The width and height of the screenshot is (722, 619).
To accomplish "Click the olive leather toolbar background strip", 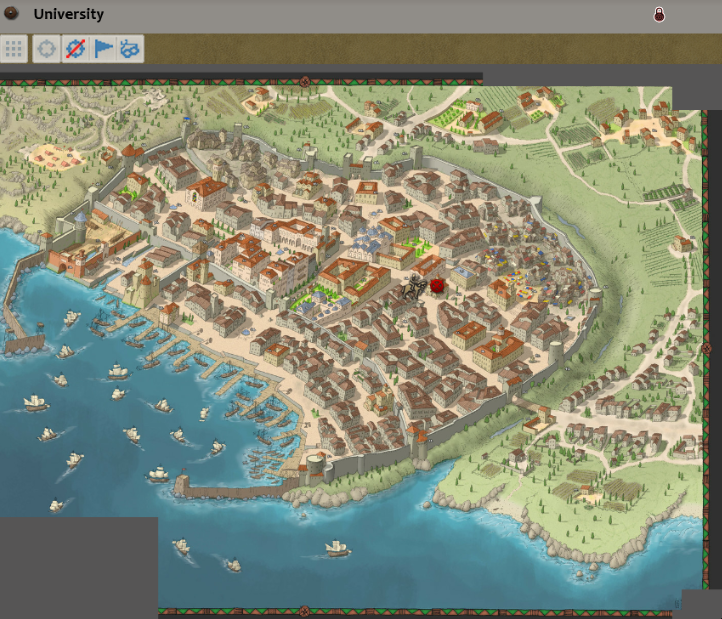I will [x=400, y=48].
